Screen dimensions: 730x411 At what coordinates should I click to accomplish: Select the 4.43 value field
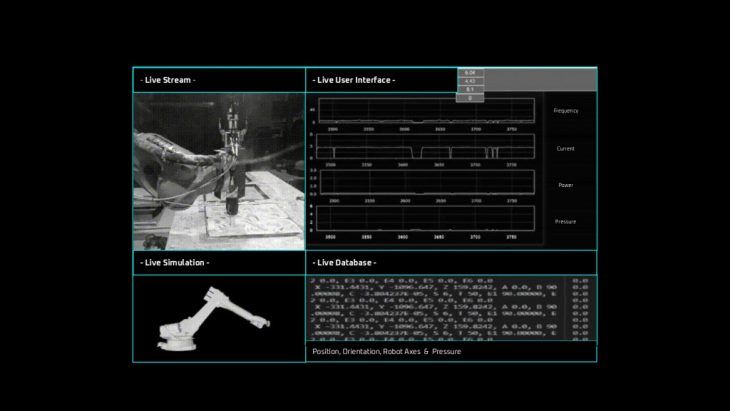coord(470,81)
